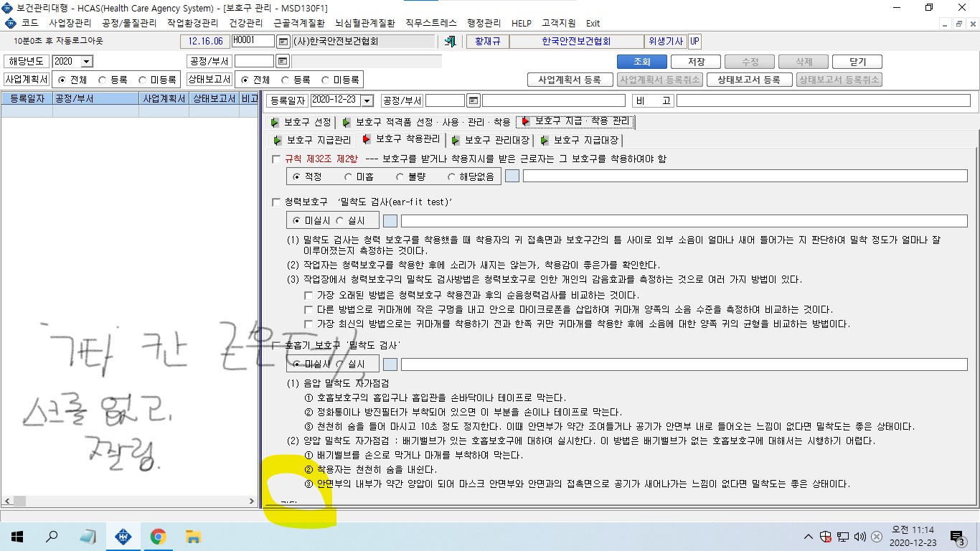Click the 조회 button
This screenshot has width=980, height=551.
(x=641, y=62)
